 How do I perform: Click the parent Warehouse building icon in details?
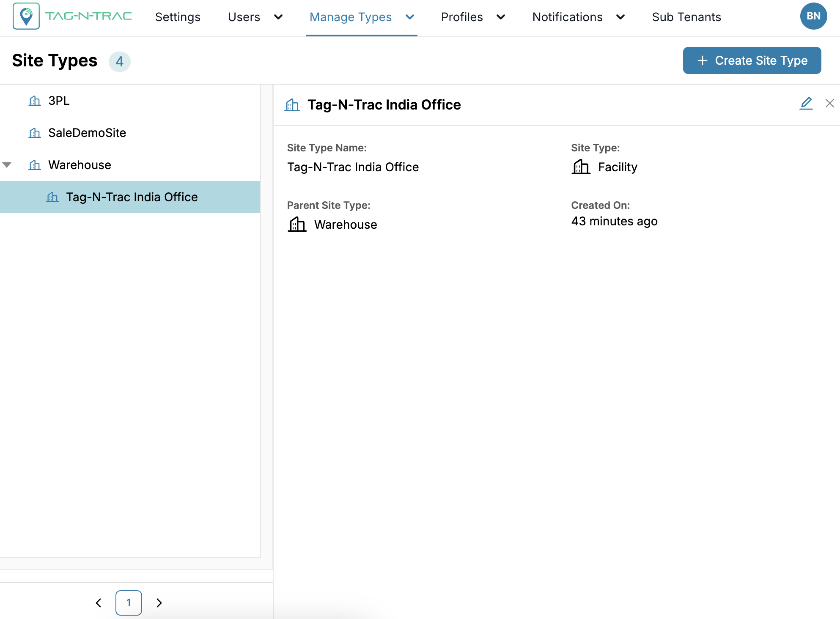point(297,225)
